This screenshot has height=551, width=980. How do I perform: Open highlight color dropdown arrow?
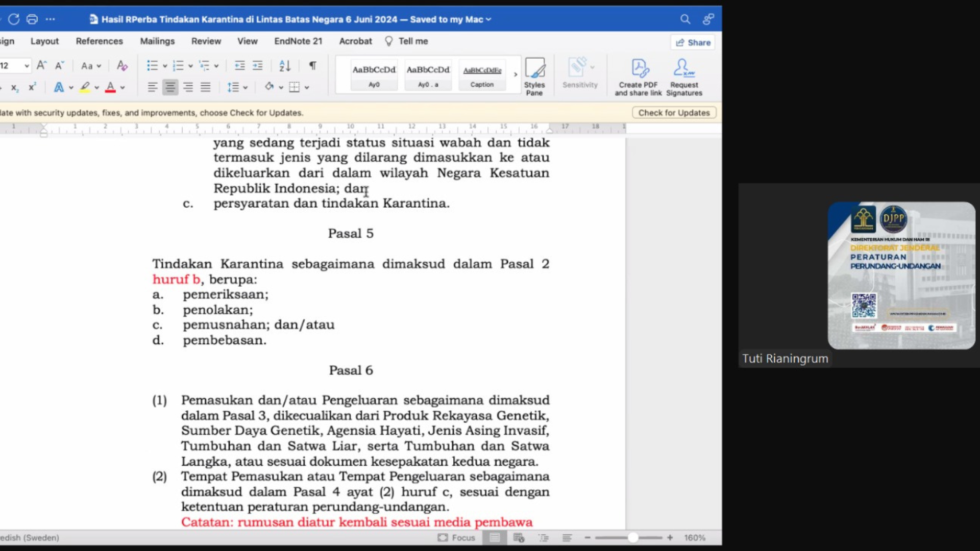[x=96, y=88]
